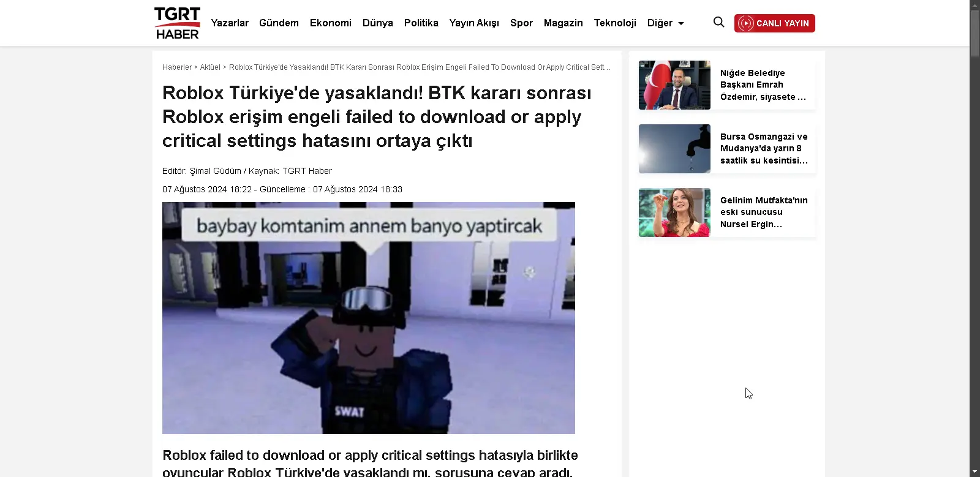The width and height of the screenshot is (980, 477).
Task: Open the Gelinim Mutfakta'nın eski sunucusu headline
Action: [x=764, y=212]
